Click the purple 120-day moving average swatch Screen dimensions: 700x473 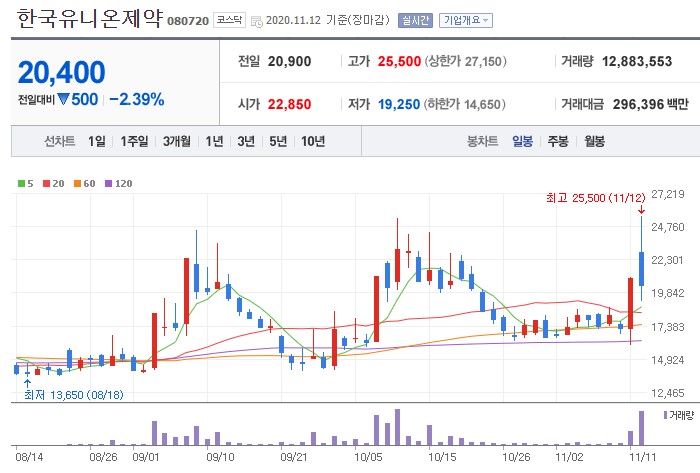point(108,183)
